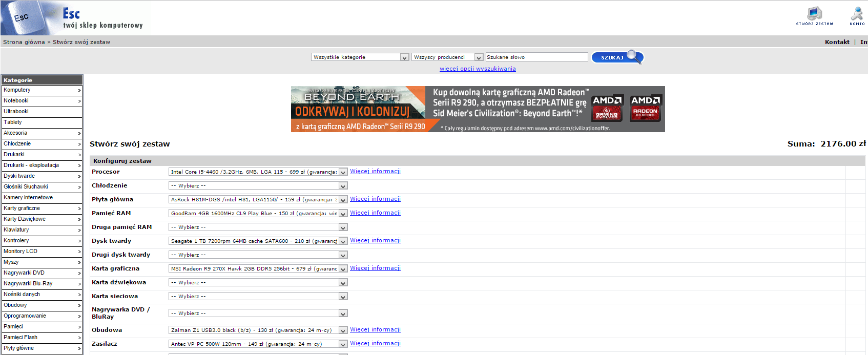Click the Szukaj magnifier button
868x355 pixels.
[617, 57]
